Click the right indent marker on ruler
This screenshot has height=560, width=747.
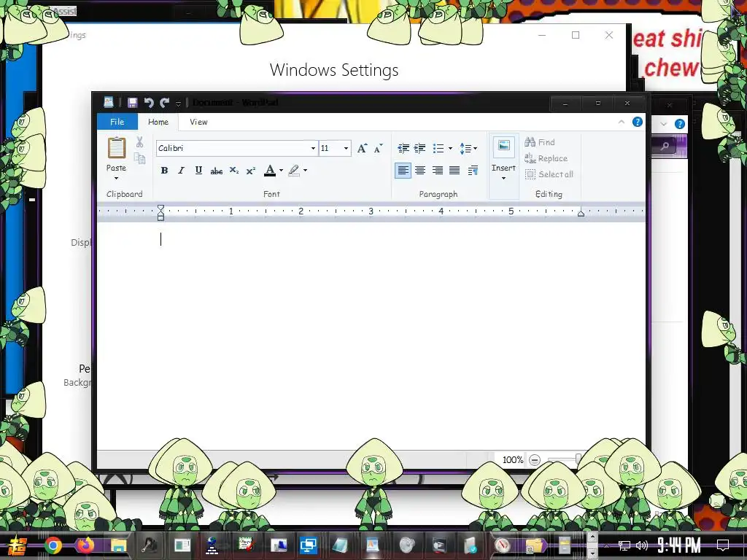pos(581,214)
